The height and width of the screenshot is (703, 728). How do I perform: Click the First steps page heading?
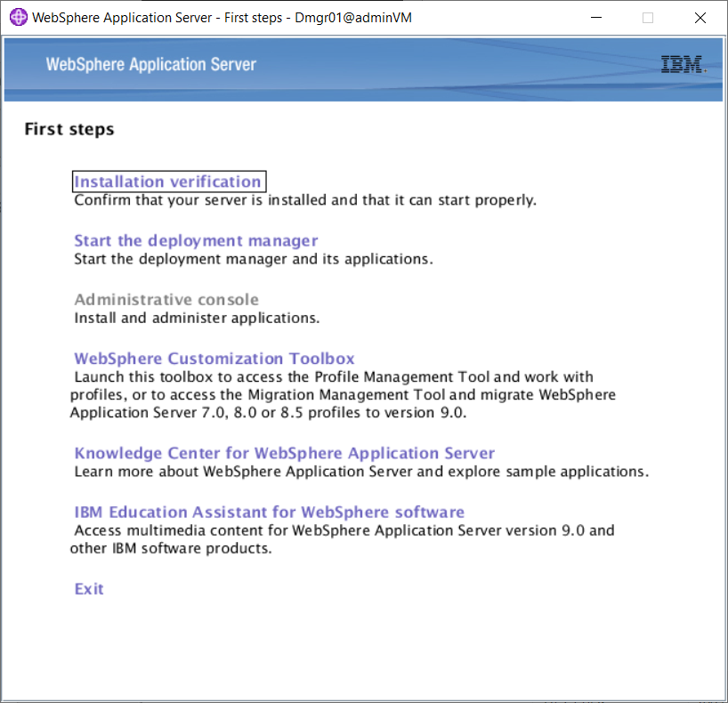(69, 129)
